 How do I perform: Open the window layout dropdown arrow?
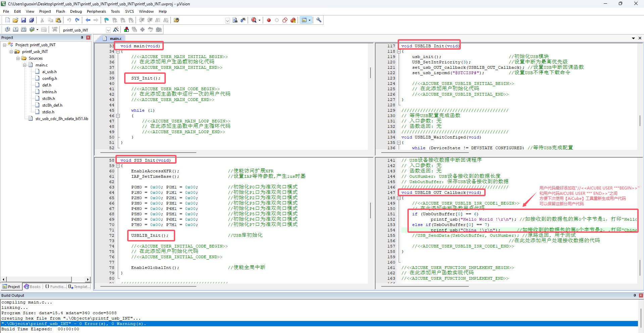point(309,20)
